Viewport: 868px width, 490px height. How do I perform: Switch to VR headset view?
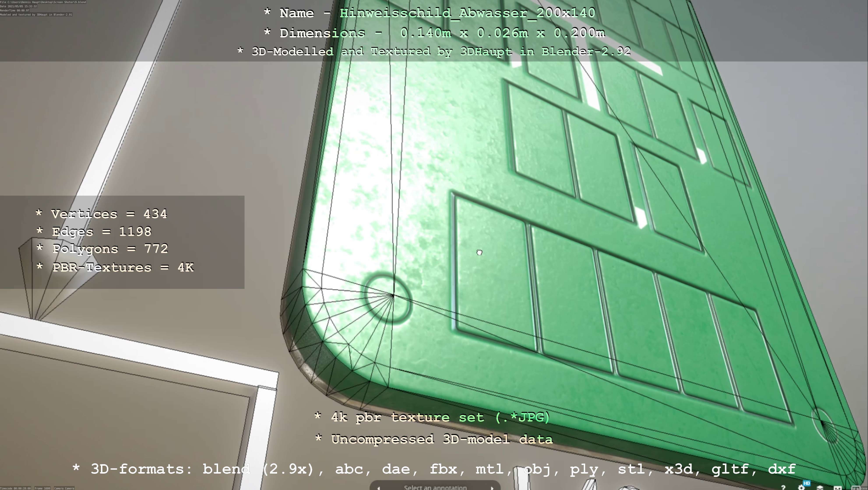point(838,488)
